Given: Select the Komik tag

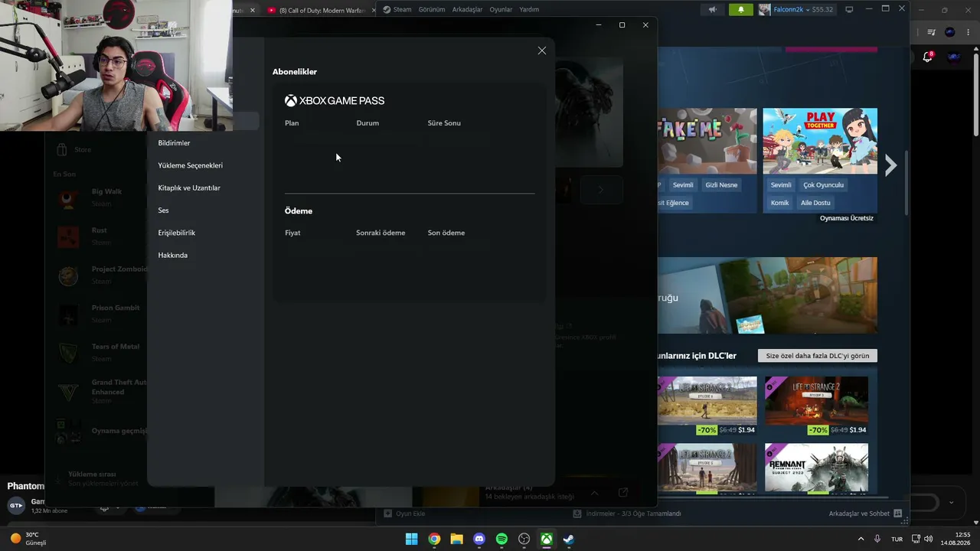Looking at the screenshot, I should pyautogui.click(x=779, y=203).
